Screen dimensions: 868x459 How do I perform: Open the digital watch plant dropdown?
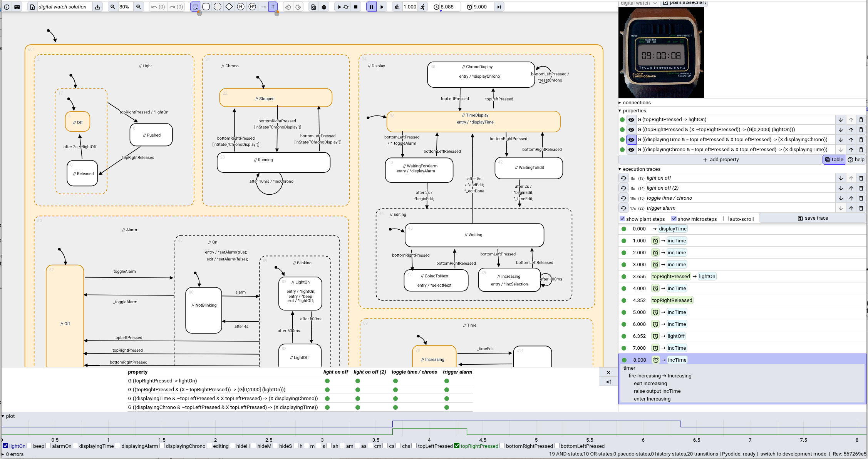[x=638, y=3]
